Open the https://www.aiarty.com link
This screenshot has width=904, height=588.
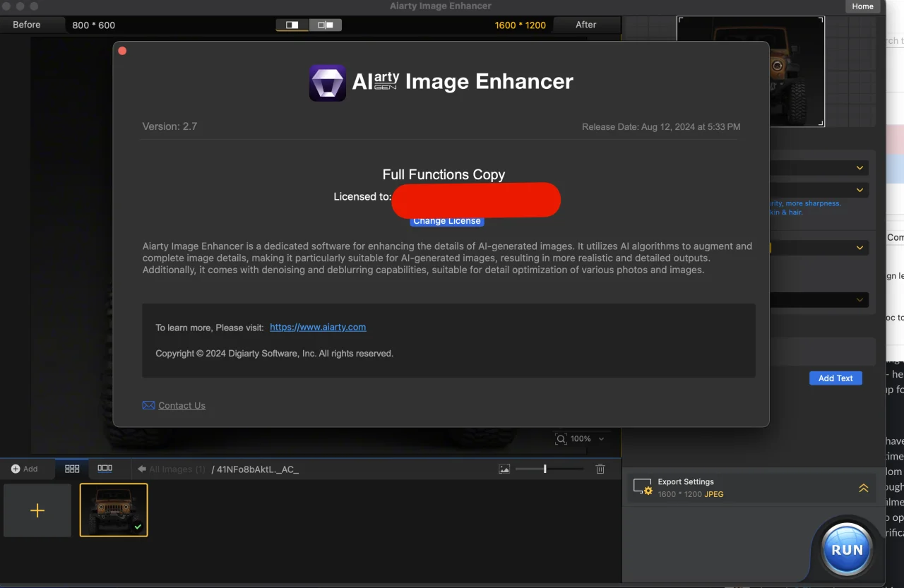pos(318,328)
